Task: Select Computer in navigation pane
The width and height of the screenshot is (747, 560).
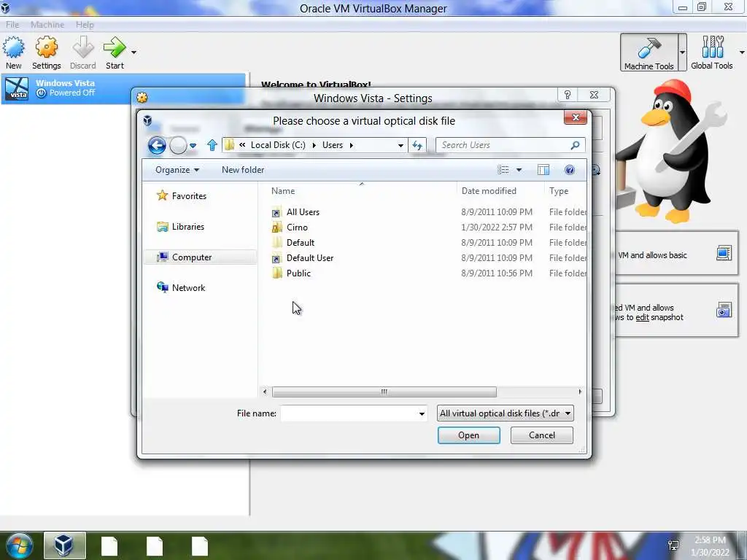Action: click(x=200, y=257)
